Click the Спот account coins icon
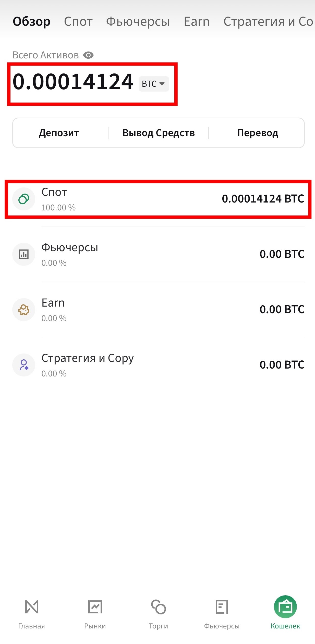This screenshot has width=315, height=644. [x=24, y=199]
